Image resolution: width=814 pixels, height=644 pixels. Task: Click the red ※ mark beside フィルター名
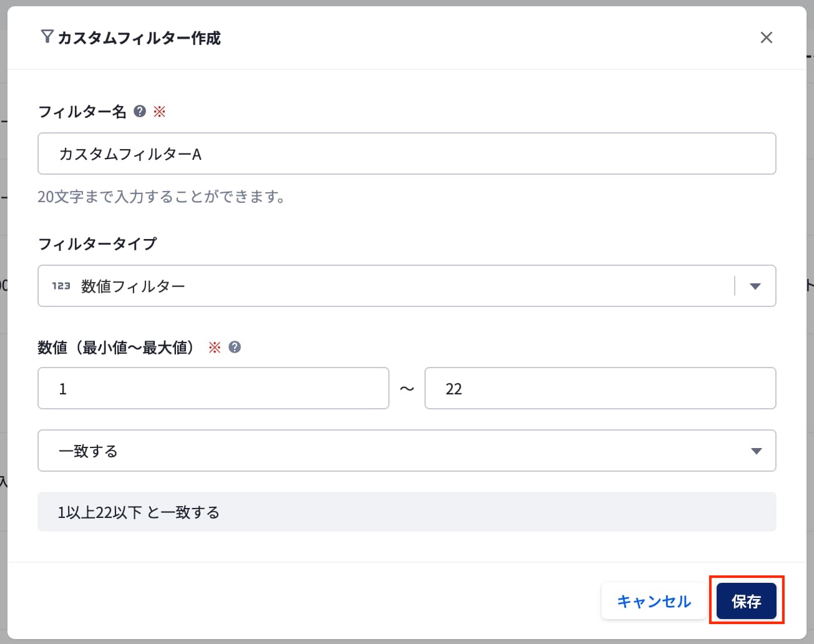click(x=159, y=112)
